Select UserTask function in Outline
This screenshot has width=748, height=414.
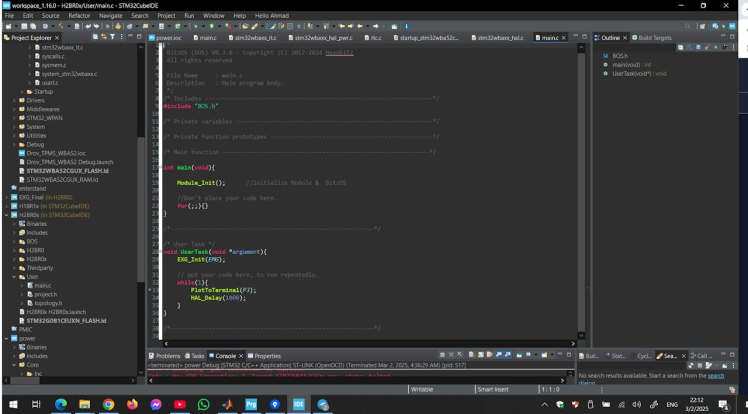(631, 73)
